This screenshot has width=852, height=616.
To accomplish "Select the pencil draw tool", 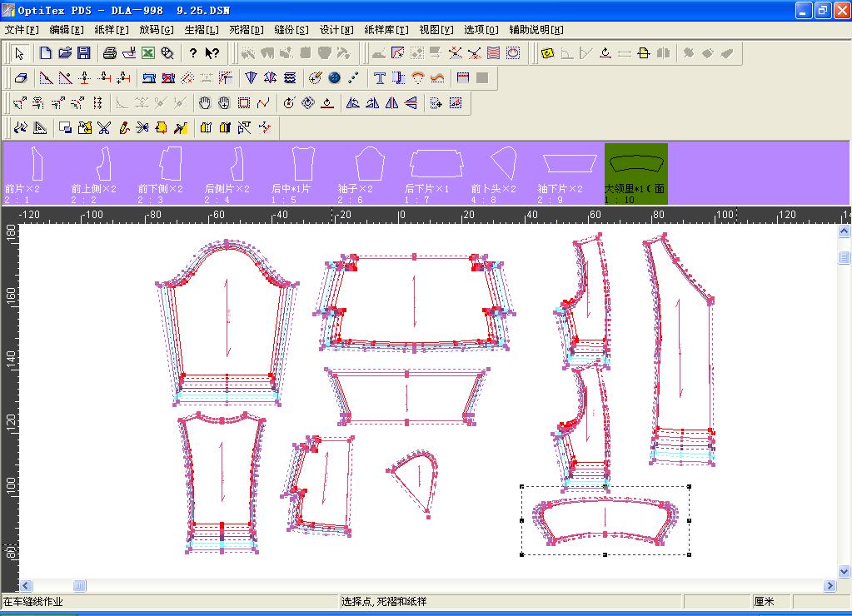I will click(124, 127).
